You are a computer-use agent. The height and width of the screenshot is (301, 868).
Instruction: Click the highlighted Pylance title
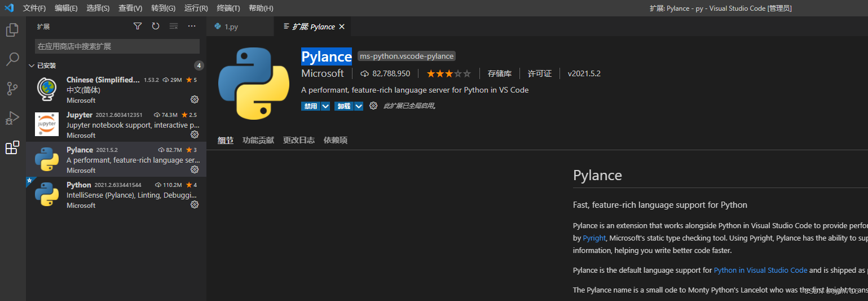click(x=327, y=56)
